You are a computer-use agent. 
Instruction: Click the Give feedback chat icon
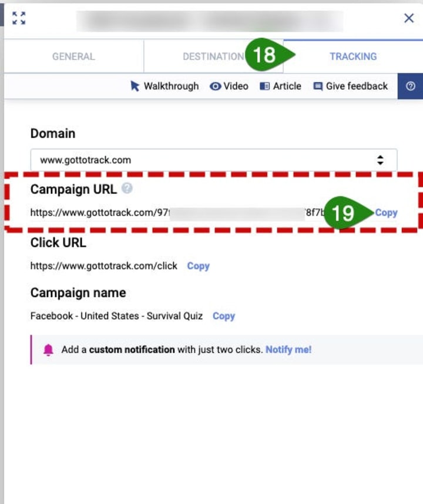(x=318, y=86)
